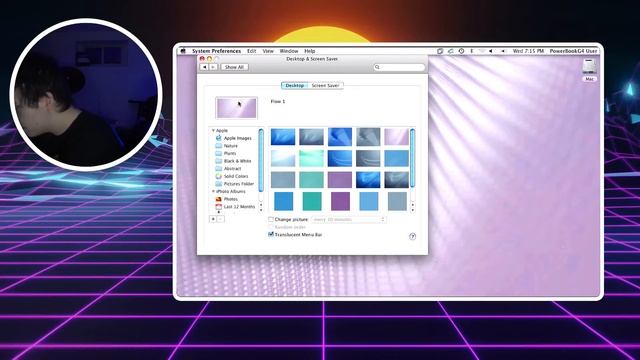This screenshot has width=640, height=360.
Task: Click the help question mark button
Action: [x=412, y=236]
